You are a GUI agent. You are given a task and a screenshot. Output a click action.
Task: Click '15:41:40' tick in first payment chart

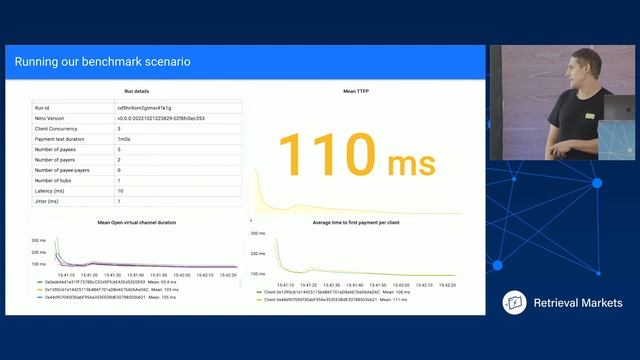(x=355, y=285)
